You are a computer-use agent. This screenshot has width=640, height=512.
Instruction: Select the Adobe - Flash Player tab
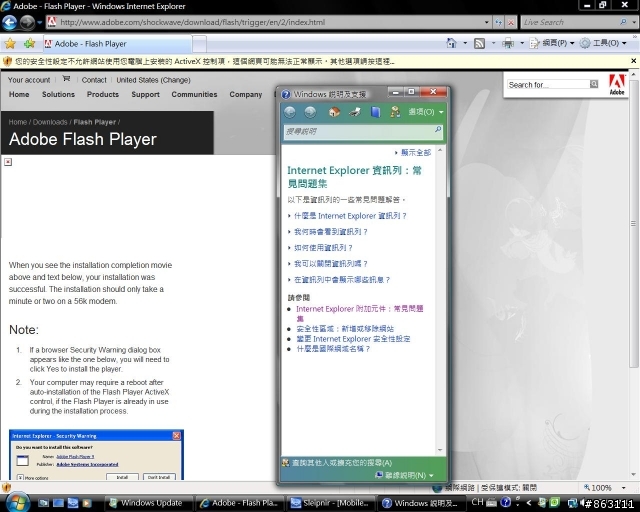[117, 44]
